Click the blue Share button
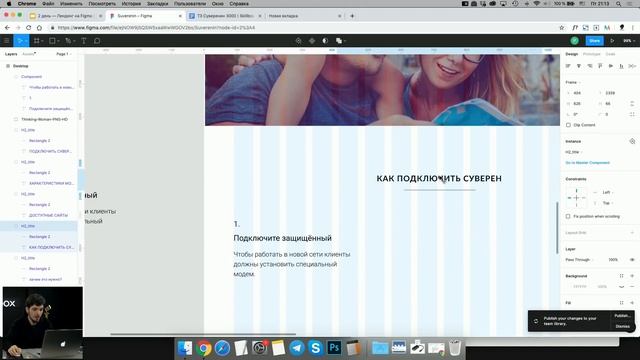This screenshot has width=640, height=360. click(595, 41)
